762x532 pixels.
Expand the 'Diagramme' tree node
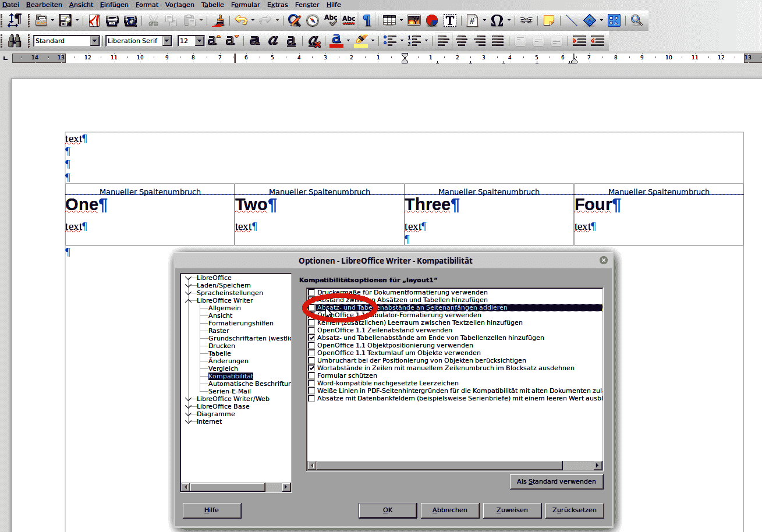189,414
